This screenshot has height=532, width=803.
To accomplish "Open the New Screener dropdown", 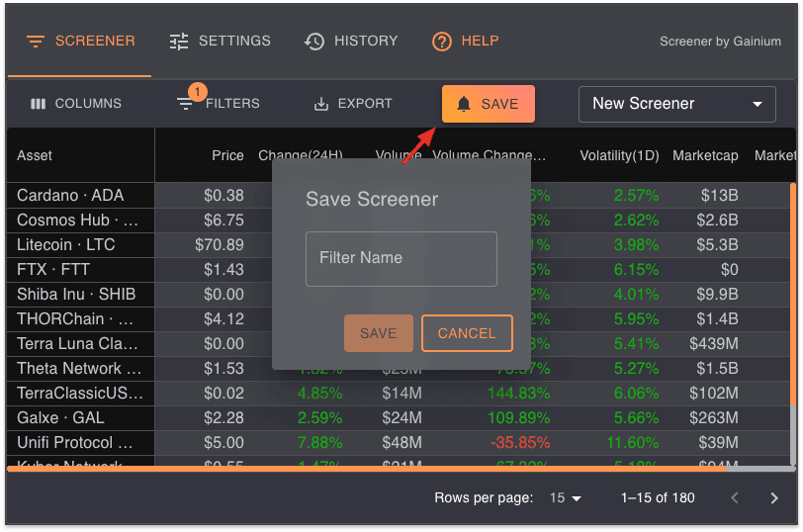I will (x=676, y=104).
